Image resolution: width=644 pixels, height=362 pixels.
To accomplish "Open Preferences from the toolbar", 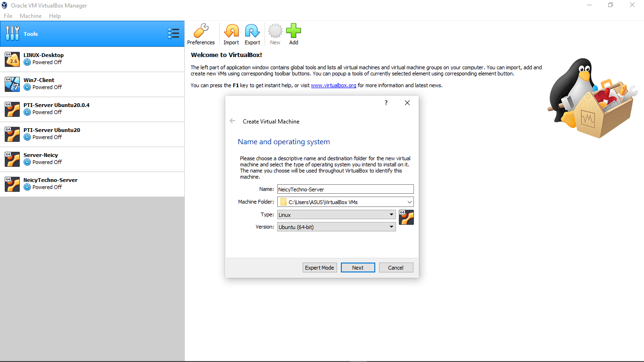I will tap(201, 34).
